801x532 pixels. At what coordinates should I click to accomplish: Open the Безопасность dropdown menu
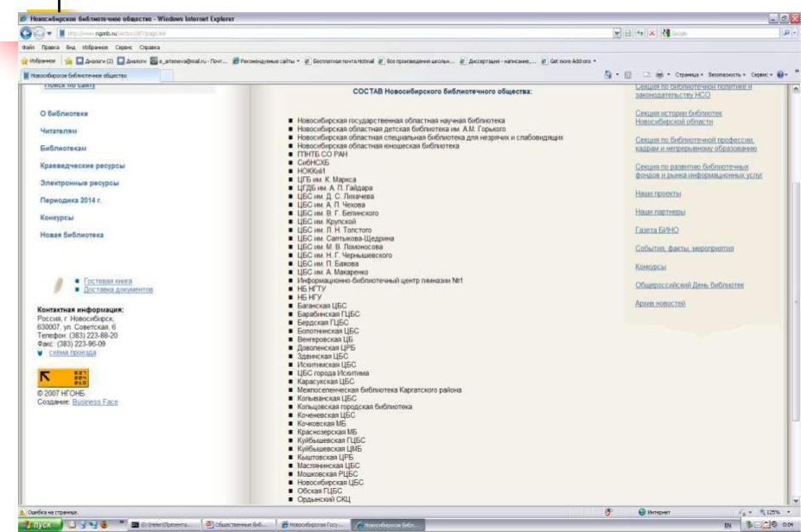point(727,74)
